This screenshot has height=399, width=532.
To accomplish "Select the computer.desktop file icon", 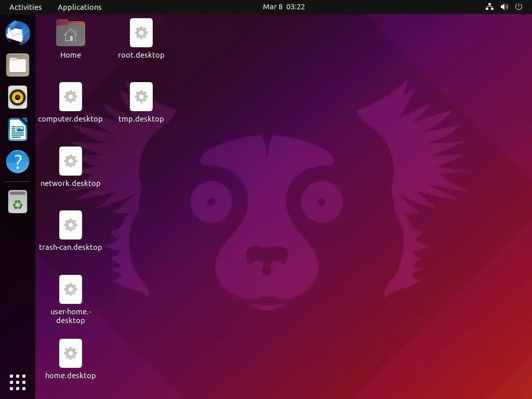I will pyautogui.click(x=71, y=97).
